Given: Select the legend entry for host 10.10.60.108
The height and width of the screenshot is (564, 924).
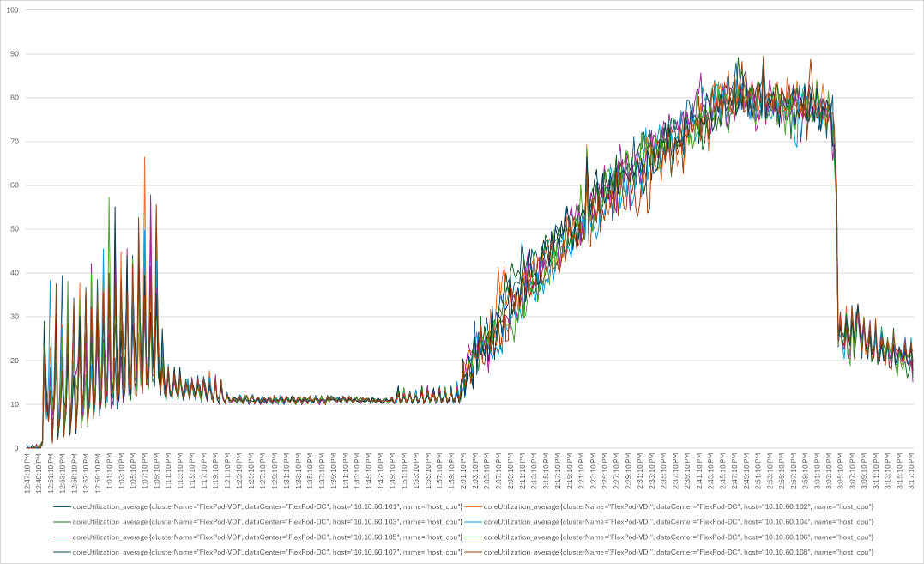Looking at the screenshot, I should (669, 552).
